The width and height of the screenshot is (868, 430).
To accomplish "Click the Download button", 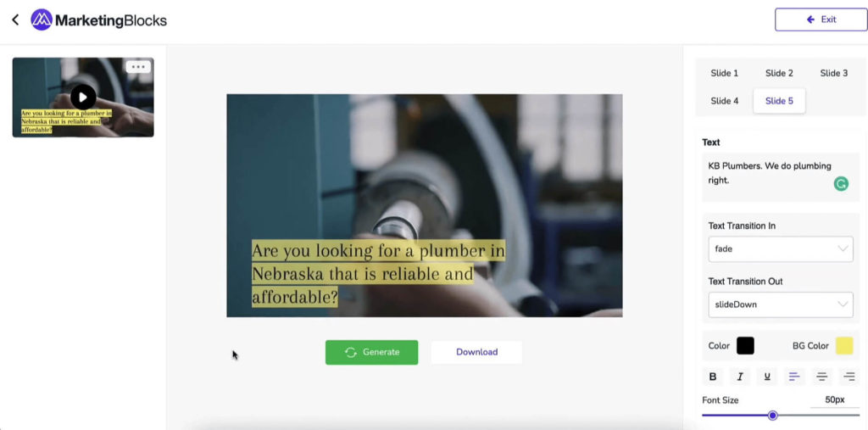I will [476, 353].
